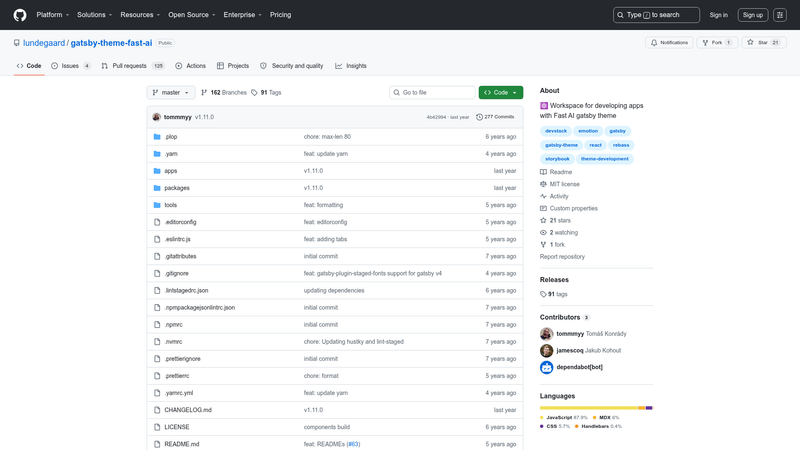Open the tools folder
The height and width of the screenshot is (450, 800).
(170, 205)
